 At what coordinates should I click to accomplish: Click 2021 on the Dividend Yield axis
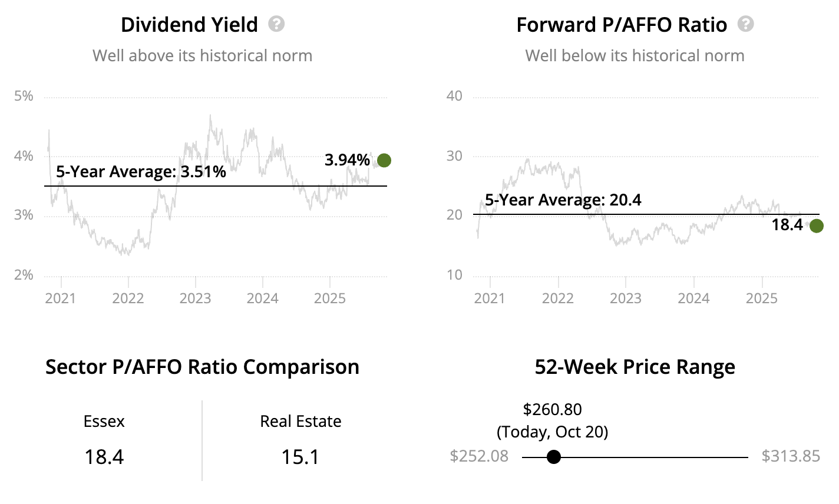(x=60, y=298)
